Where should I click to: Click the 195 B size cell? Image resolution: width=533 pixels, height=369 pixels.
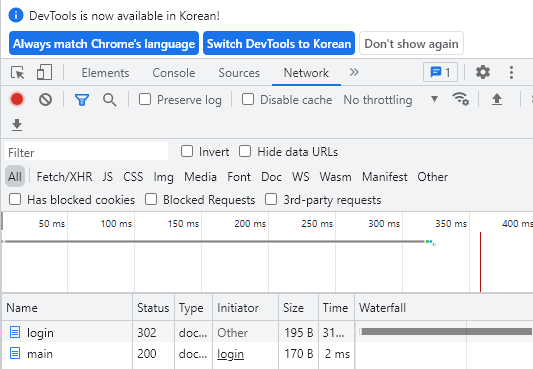click(298, 332)
